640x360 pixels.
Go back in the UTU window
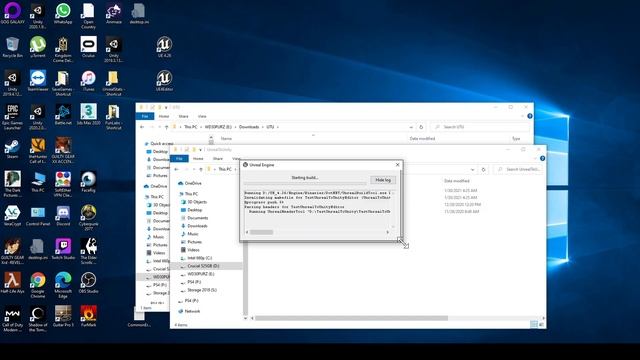tap(142, 127)
